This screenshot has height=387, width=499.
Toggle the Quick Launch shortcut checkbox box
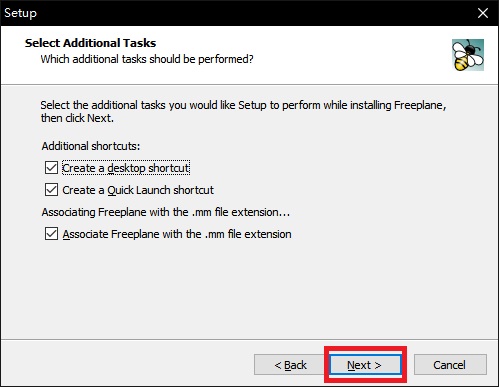[51, 190]
